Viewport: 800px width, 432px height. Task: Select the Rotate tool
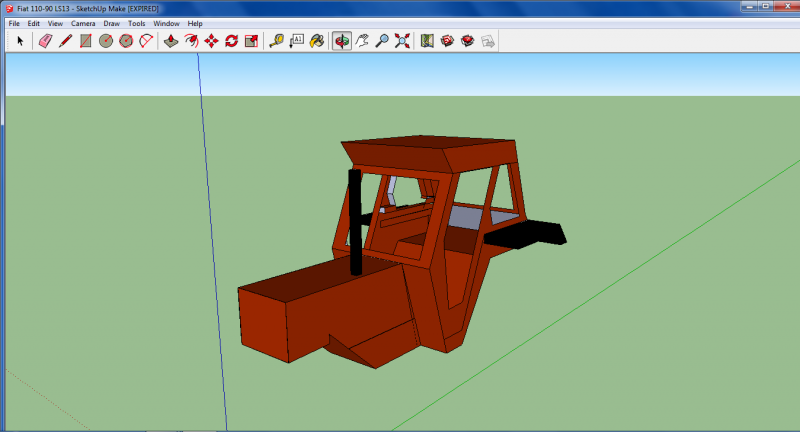coord(232,41)
